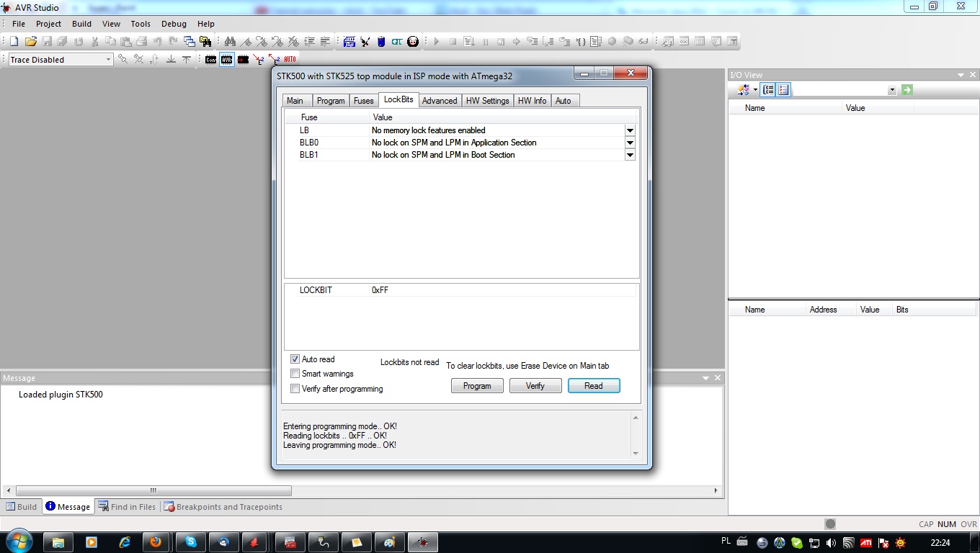Switch to the Fuses tab

(363, 101)
